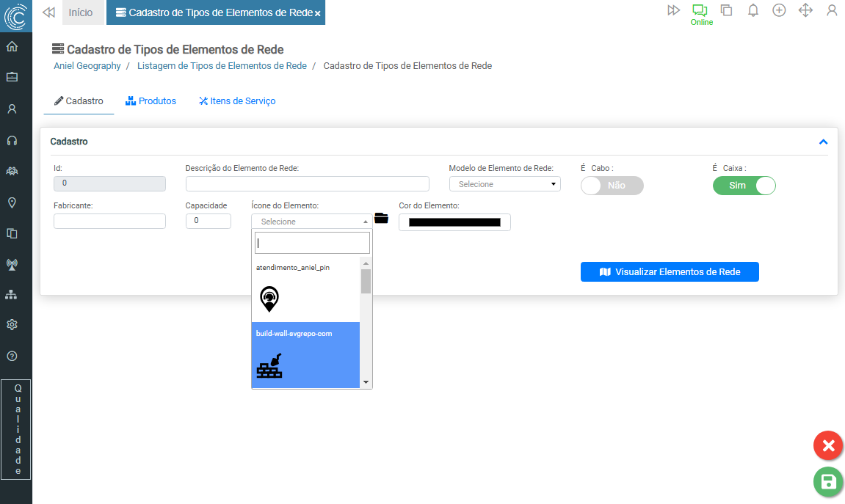Collapse the Cadastro panel chevron
The image size is (845, 504).
[823, 142]
